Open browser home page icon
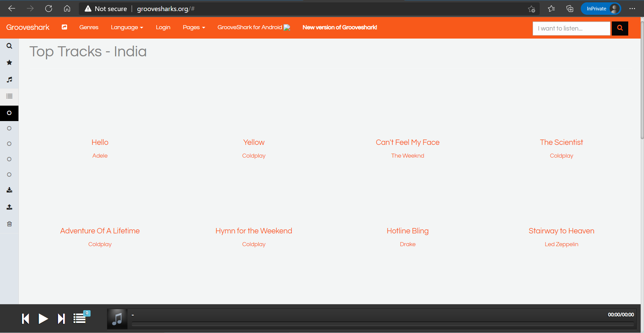The image size is (644, 333). (x=67, y=9)
